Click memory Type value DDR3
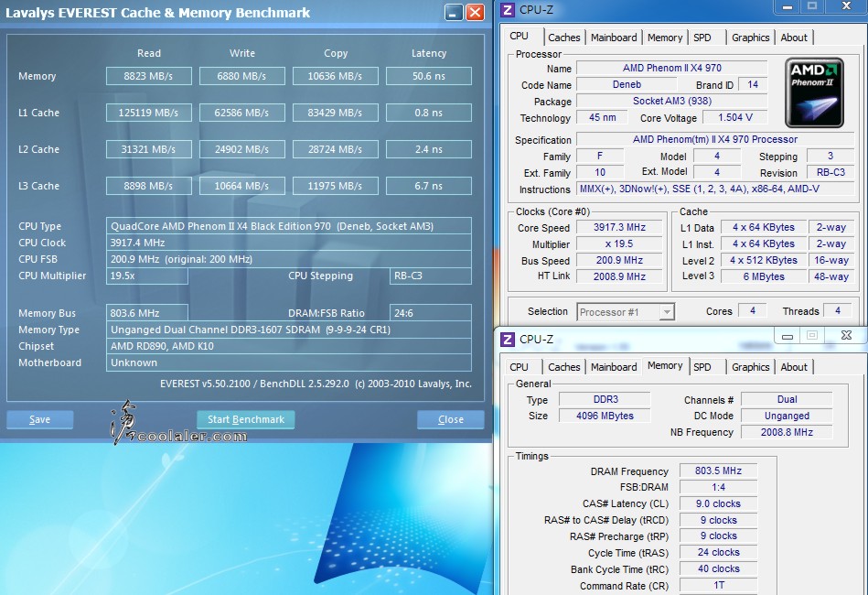This screenshot has width=868, height=595. [x=605, y=399]
